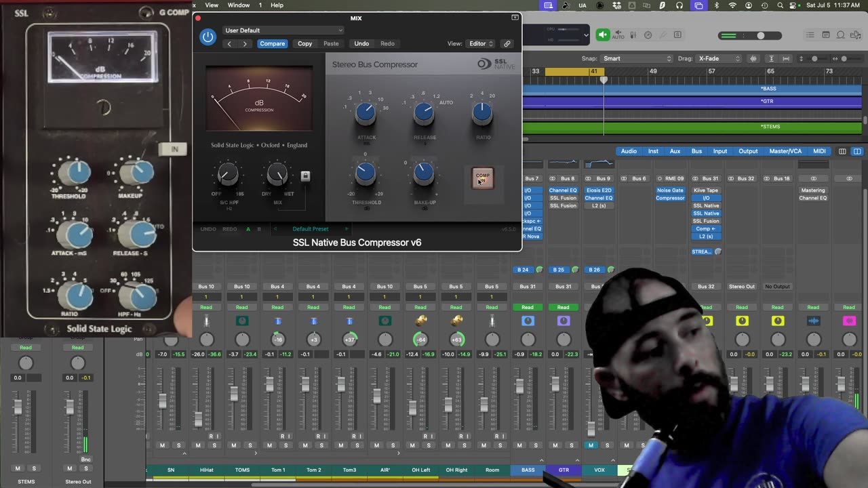This screenshot has height=488, width=868.
Task: Open the No Output slot menu
Action: [x=777, y=287]
